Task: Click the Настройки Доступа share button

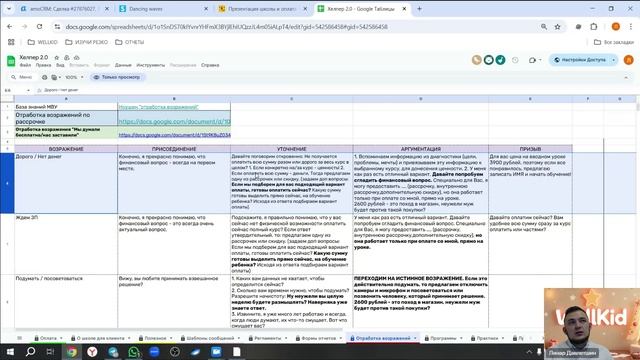Action: [580, 60]
